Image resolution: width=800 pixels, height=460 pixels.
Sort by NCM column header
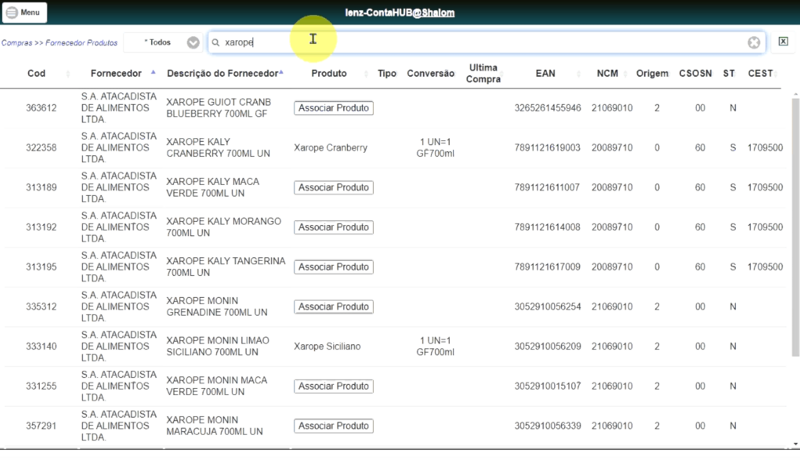607,73
